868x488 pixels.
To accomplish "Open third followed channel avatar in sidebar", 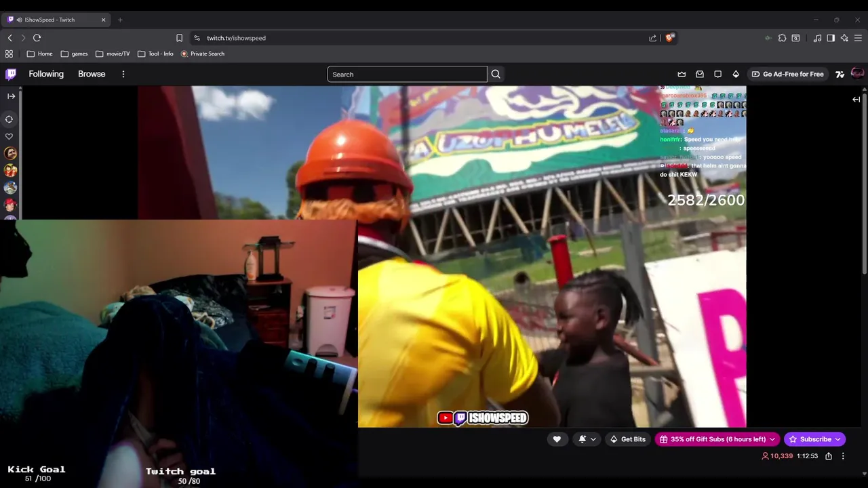I will [x=9, y=188].
